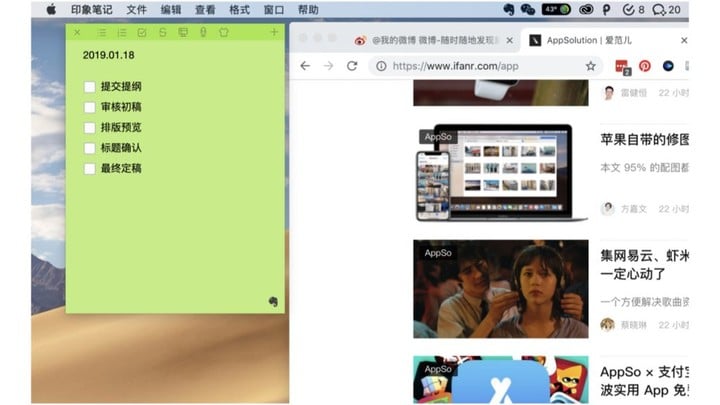The image size is (720, 405).
Task: Close the 我的微博 browser tab
Action: [x=510, y=40]
